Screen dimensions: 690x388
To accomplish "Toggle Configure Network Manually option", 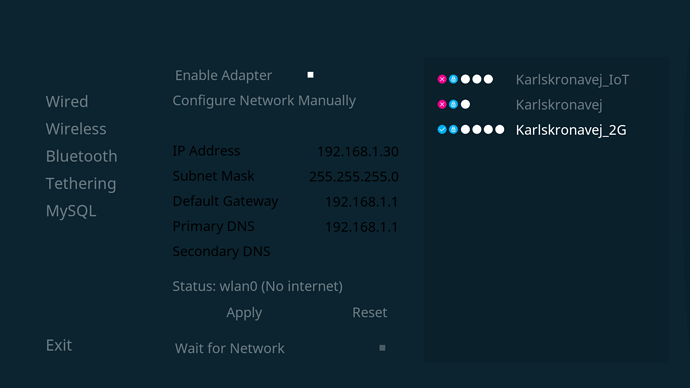I will pos(264,101).
